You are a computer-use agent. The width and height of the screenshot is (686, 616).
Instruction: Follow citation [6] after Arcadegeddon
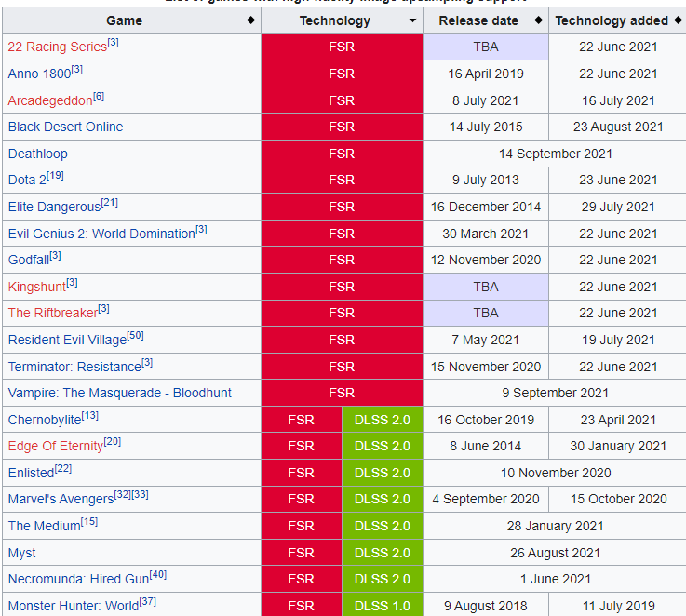click(x=99, y=96)
